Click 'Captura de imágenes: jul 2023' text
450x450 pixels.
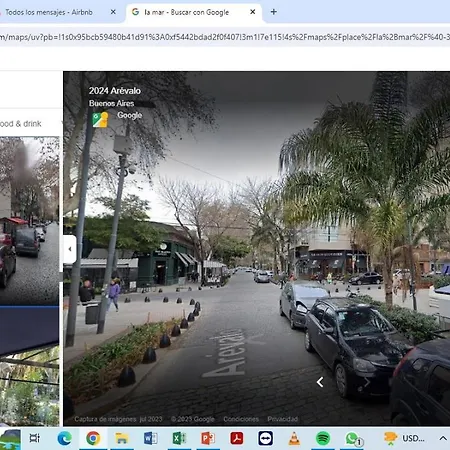(118, 419)
